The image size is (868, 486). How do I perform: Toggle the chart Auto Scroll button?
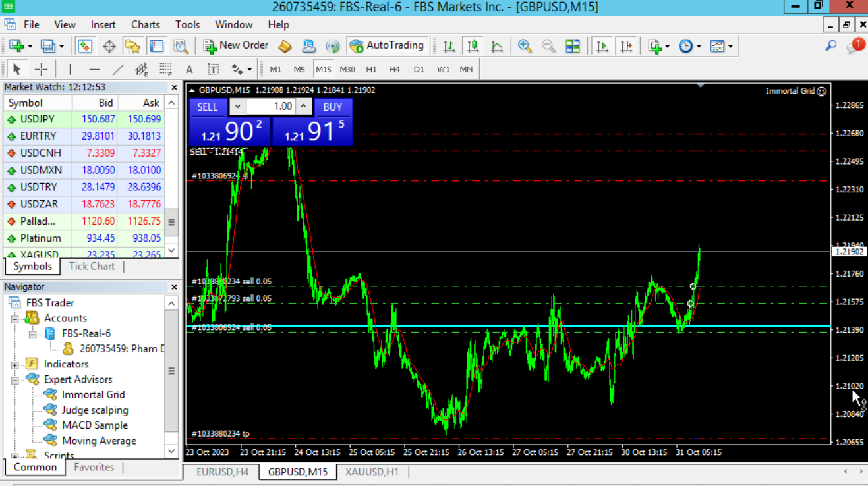coord(602,46)
